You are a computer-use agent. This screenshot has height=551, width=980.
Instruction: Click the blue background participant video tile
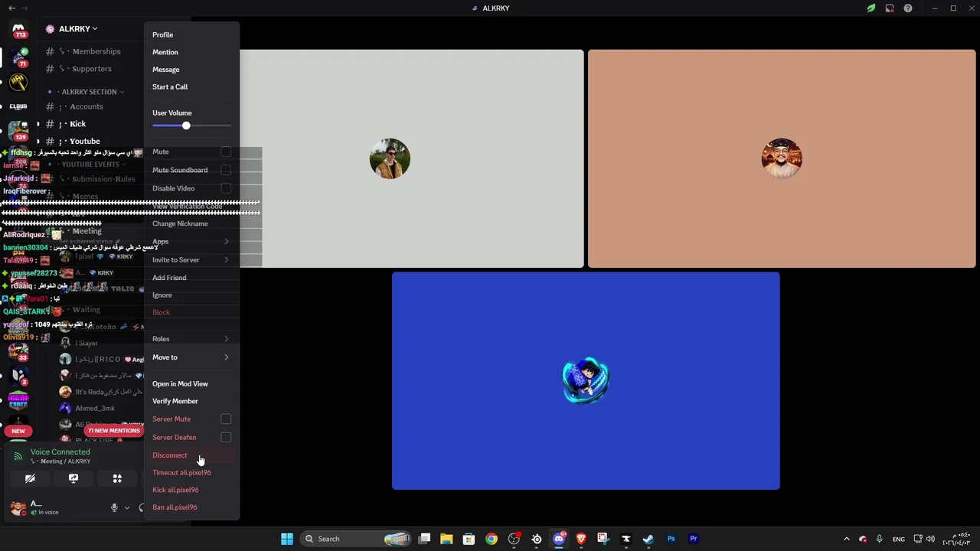coord(586,380)
